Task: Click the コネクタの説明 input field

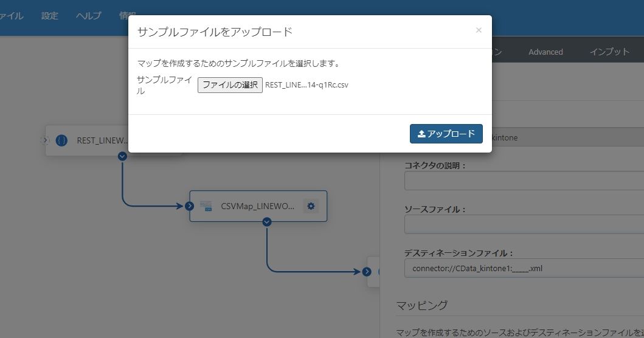Action: (524, 181)
